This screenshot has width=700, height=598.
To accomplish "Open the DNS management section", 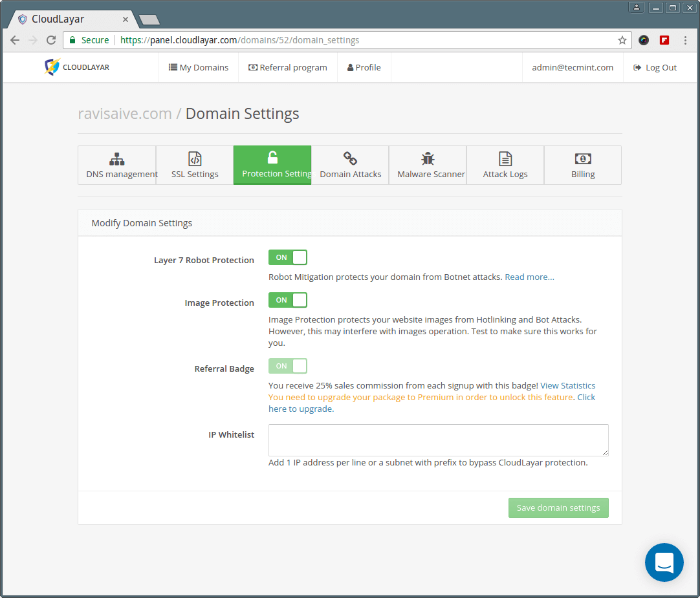I will pyautogui.click(x=117, y=166).
